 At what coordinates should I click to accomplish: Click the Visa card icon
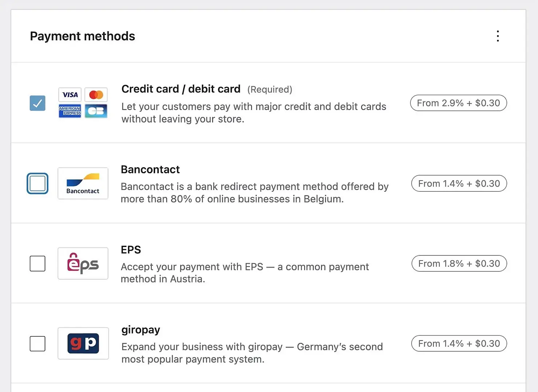pos(69,94)
